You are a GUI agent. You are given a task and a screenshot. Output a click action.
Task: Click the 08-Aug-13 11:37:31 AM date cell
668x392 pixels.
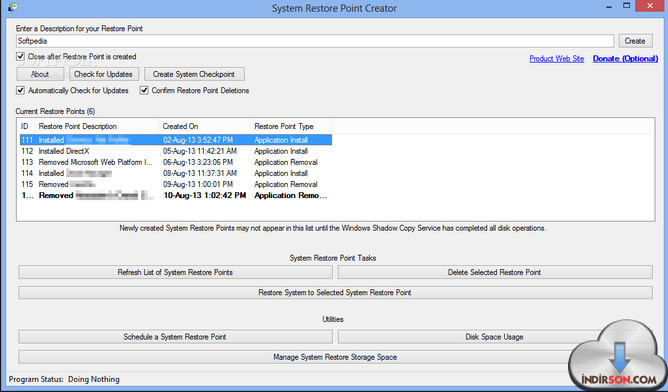tap(200, 173)
